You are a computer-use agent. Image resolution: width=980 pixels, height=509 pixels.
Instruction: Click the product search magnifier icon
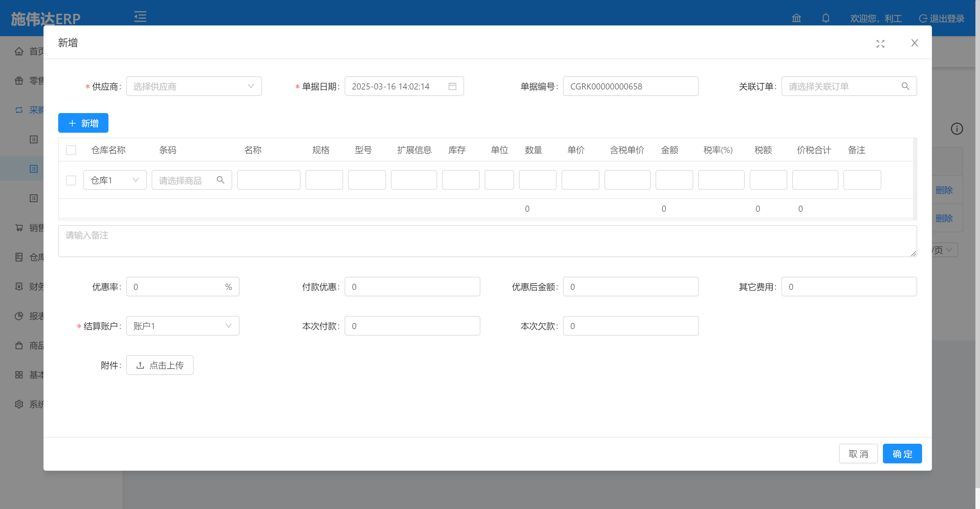click(x=220, y=180)
